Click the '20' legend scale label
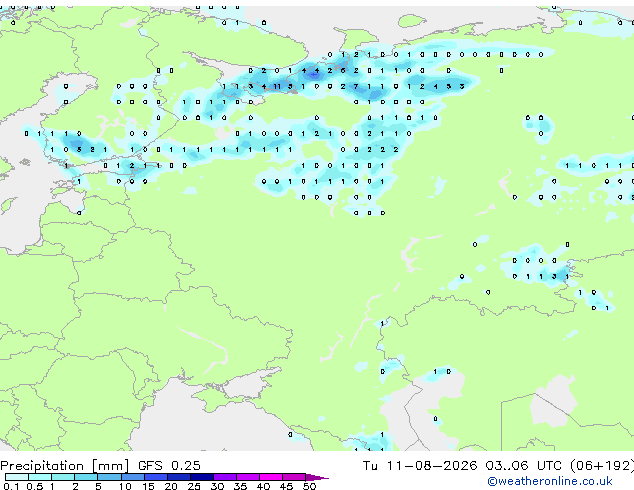 point(171,486)
